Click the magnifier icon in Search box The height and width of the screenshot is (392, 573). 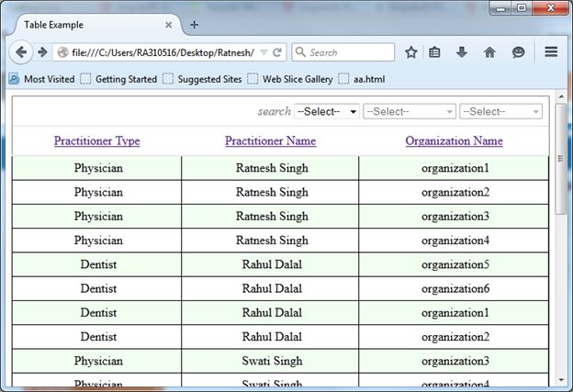(300, 52)
